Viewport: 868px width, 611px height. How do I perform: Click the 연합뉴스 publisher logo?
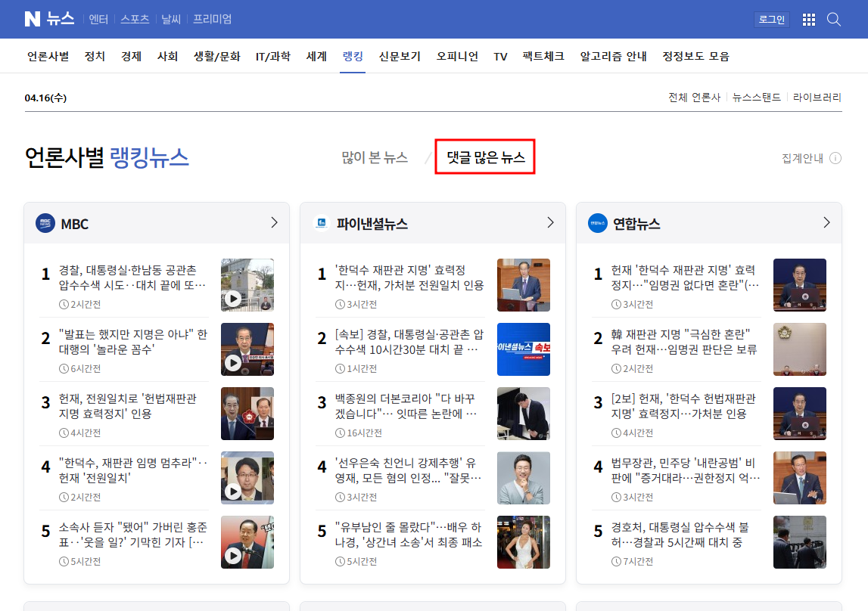click(x=598, y=223)
